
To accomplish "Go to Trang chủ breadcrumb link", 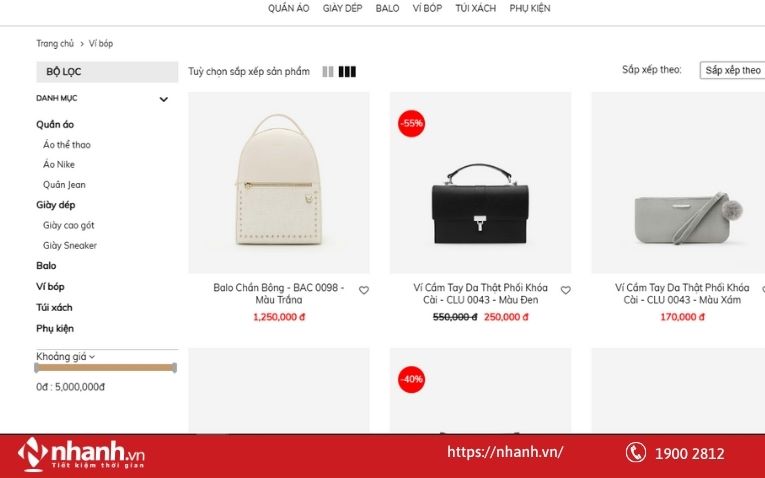I will tap(55, 43).
